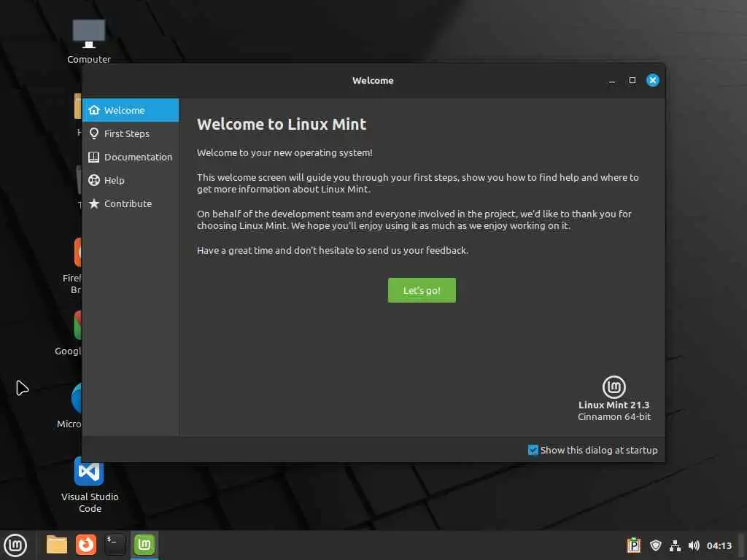Open the sound volume applet
747x560 pixels.
pos(694,545)
